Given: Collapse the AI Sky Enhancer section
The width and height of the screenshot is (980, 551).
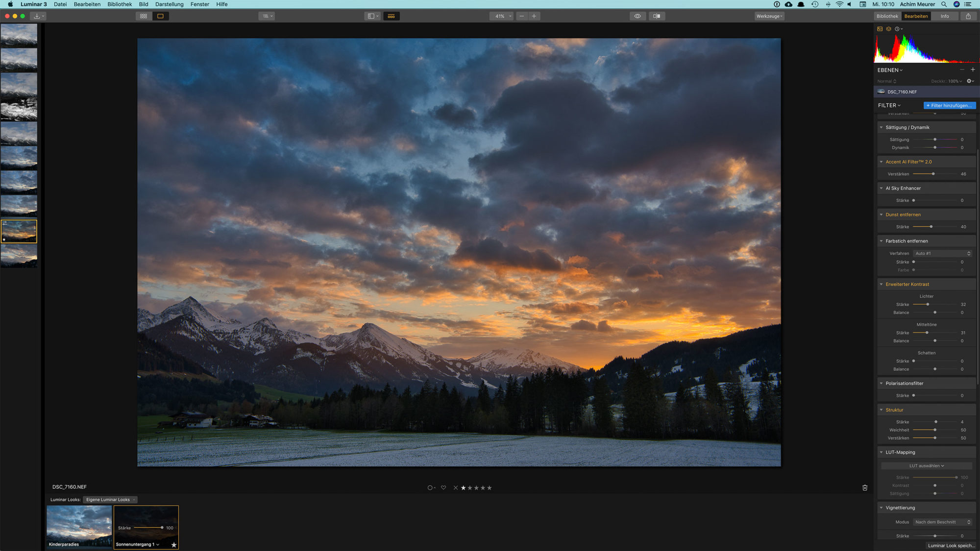Looking at the screenshot, I should pyautogui.click(x=881, y=188).
